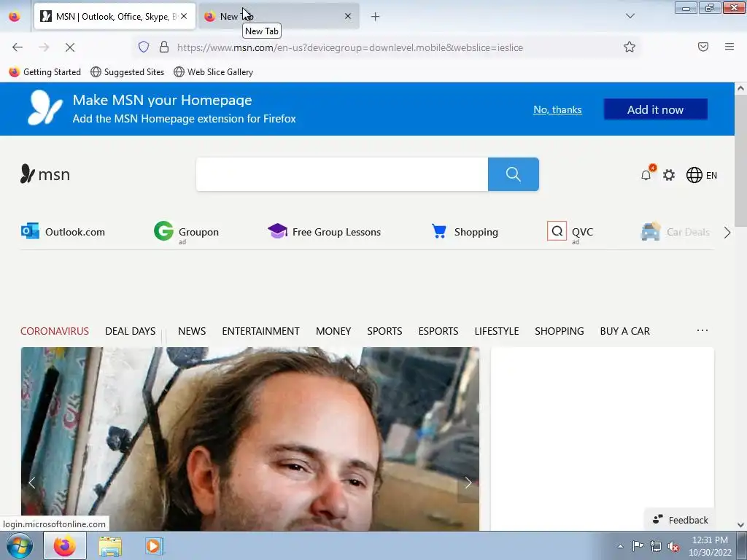The width and height of the screenshot is (747, 560).
Task: Open the LIFESTYLE category
Action: pos(496,331)
